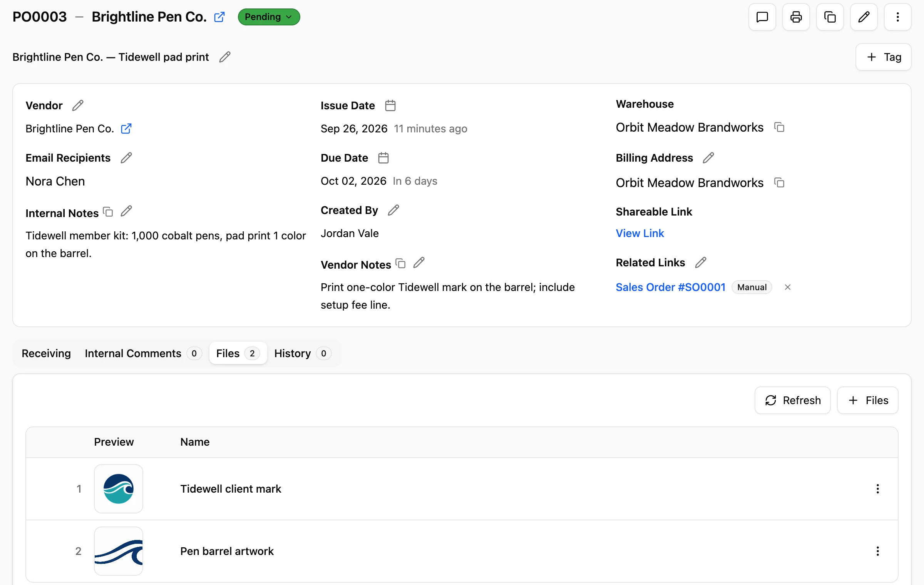The width and height of the screenshot is (924, 585).
Task: Preview Tidewell client mark thumbnail
Action: pyautogui.click(x=119, y=489)
